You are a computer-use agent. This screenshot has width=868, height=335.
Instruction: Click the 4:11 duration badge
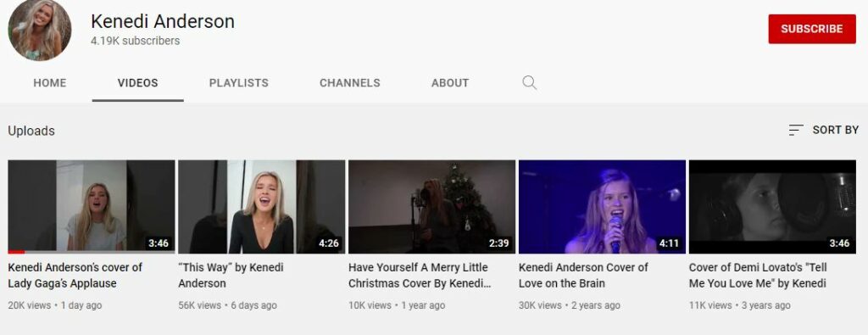point(670,243)
